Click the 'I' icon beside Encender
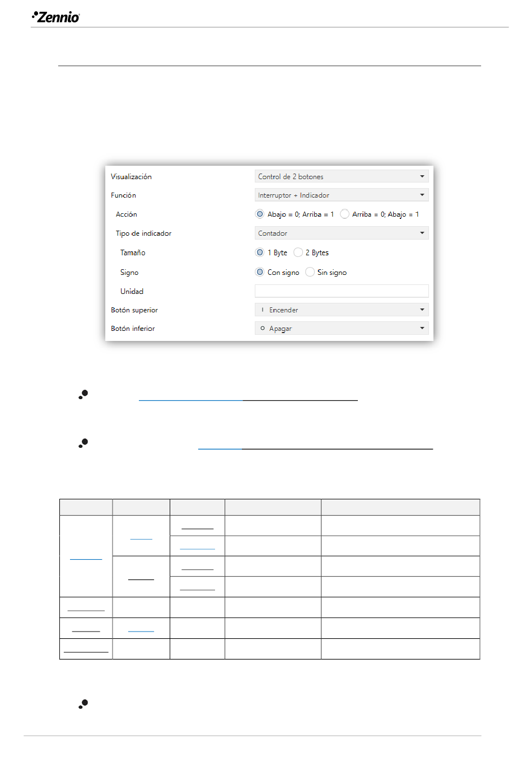 (x=262, y=310)
